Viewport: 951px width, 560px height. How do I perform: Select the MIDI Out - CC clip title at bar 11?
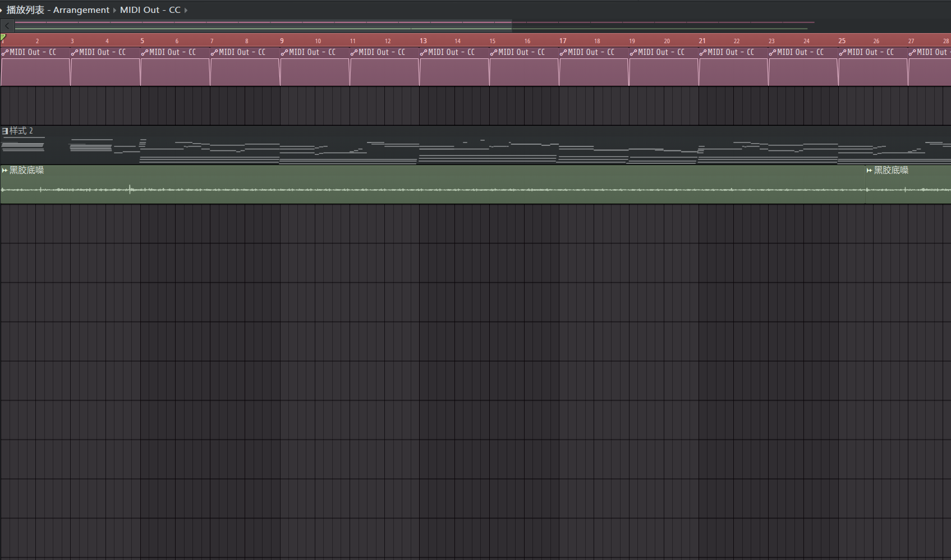[x=382, y=52]
